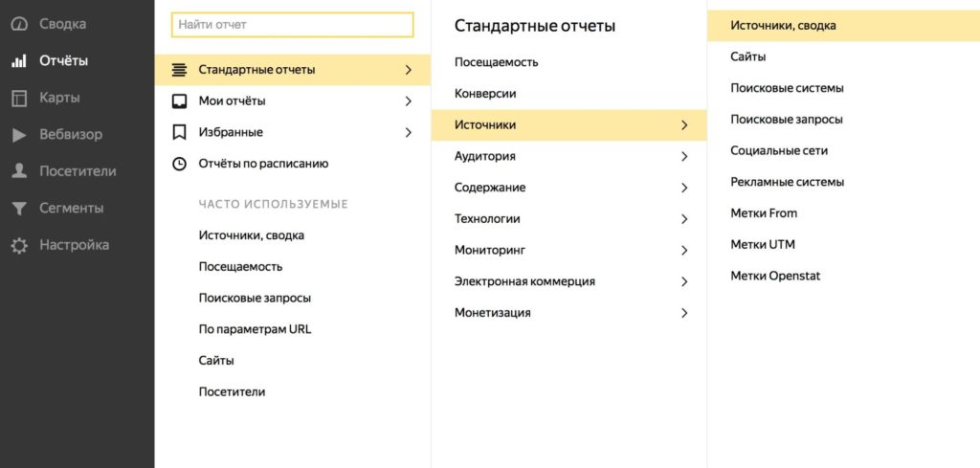Select the Метки UTM report
This screenshot has height=468, width=980.
(x=763, y=244)
